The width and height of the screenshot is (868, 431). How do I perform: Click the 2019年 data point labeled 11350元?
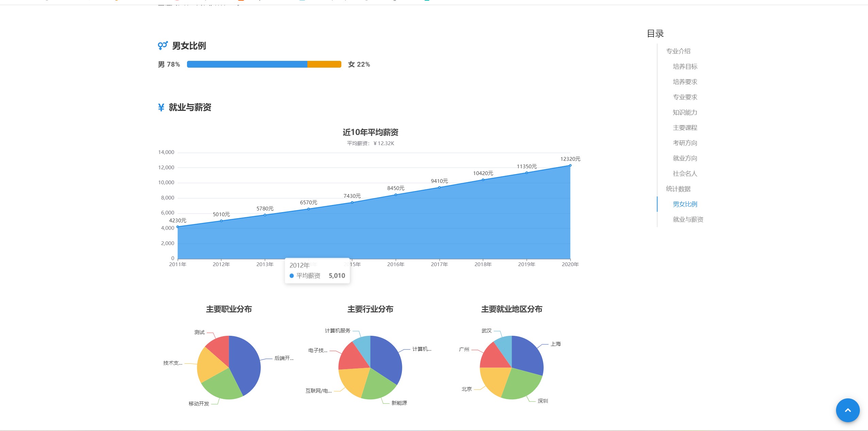coord(527,173)
